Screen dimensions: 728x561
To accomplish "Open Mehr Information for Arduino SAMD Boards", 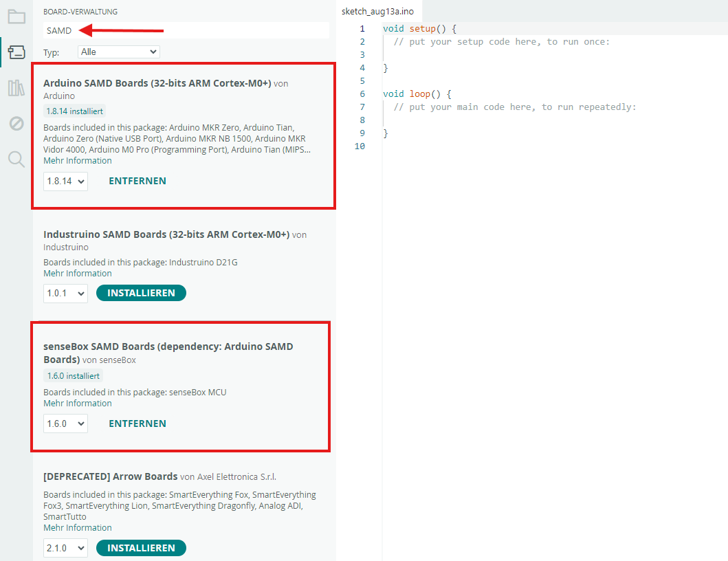I will tap(77, 161).
